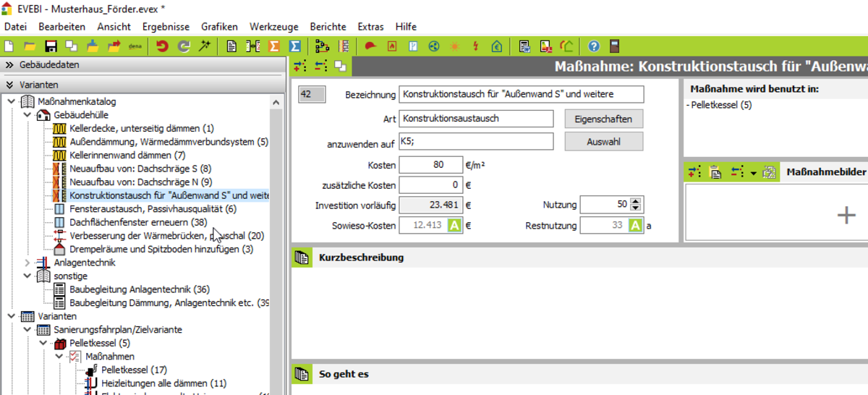Collapse the Gebäudehülle tree node
This screenshot has width=868, height=395.
point(27,115)
